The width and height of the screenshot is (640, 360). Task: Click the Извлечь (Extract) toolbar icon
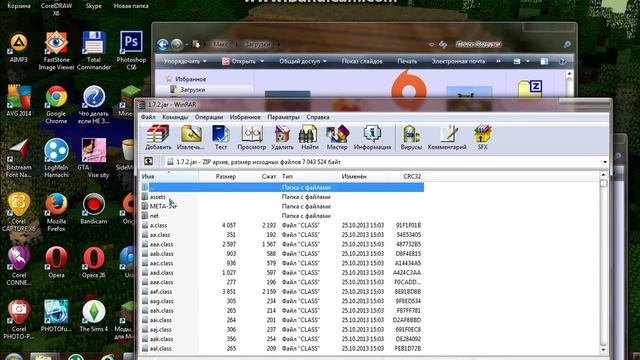(191, 138)
